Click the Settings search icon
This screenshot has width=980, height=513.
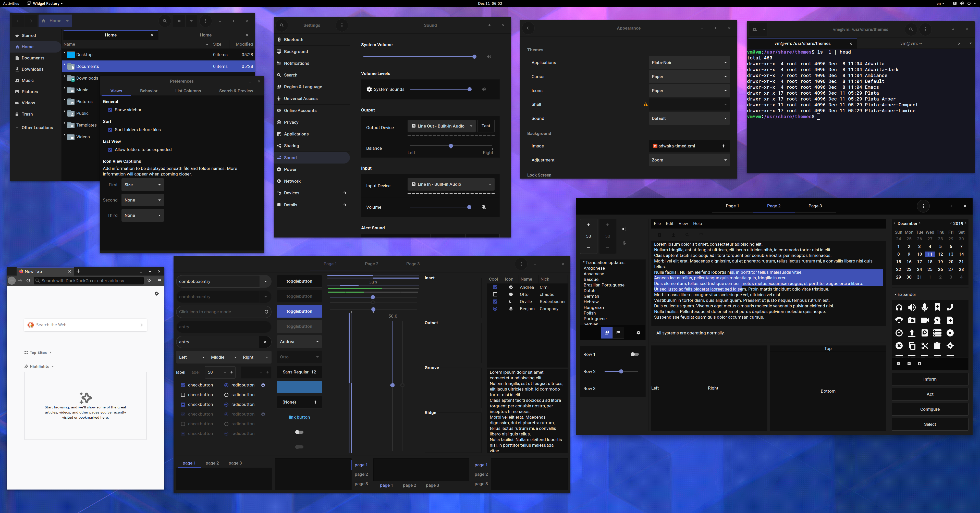tap(281, 26)
